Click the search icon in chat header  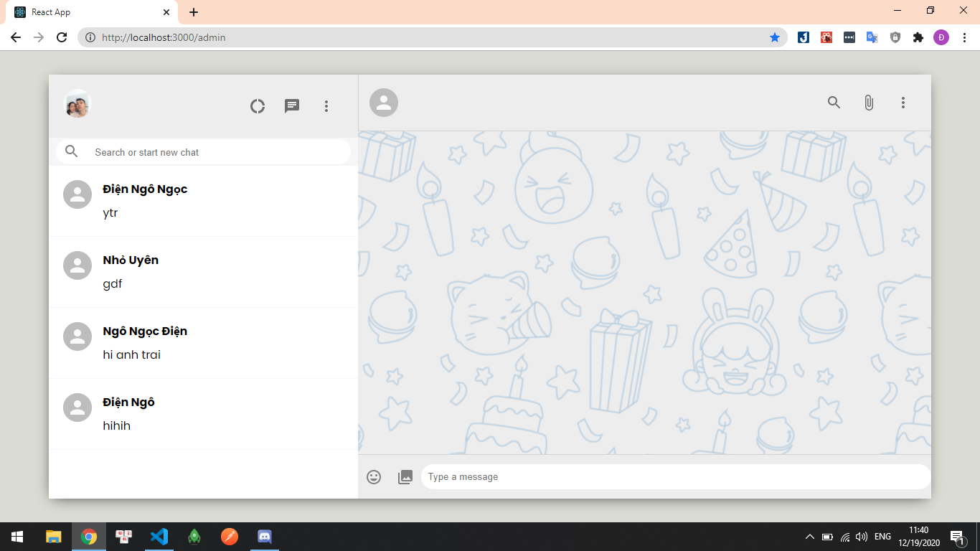834,103
